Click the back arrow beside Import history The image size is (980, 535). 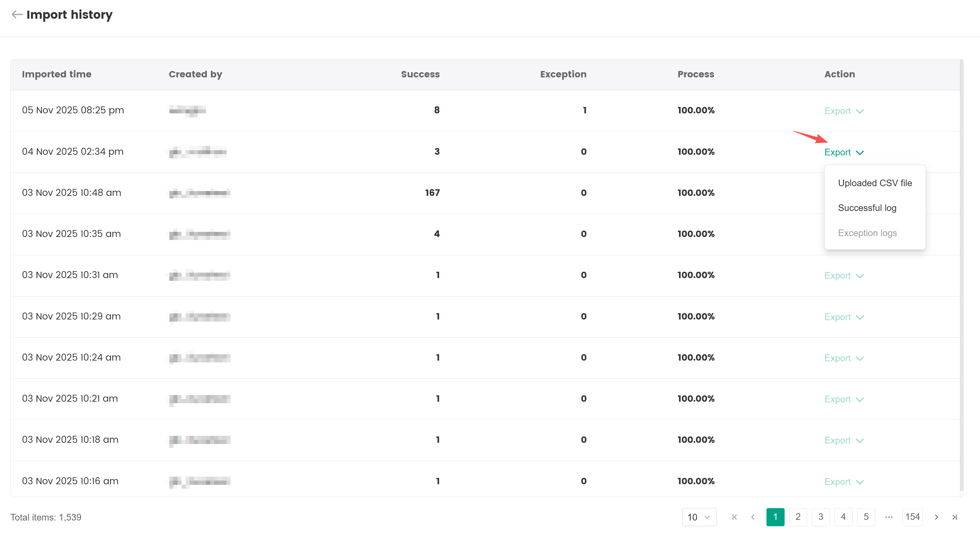[17, 15]
